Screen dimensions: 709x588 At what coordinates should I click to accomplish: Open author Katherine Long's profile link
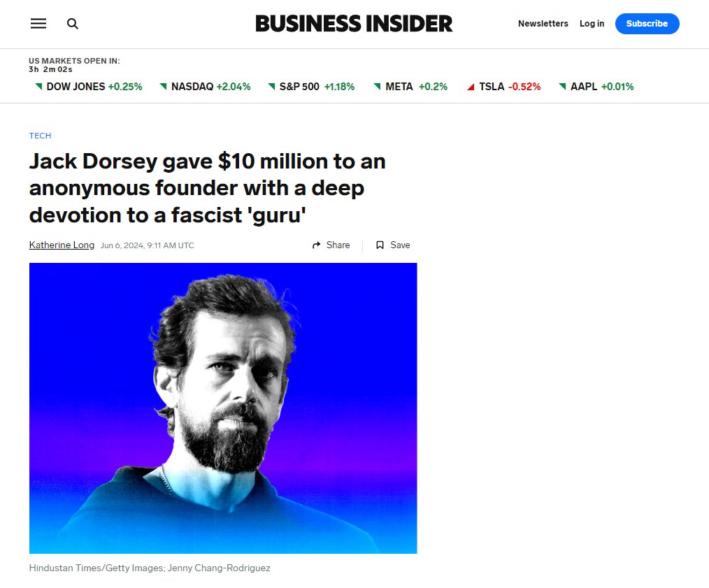coord(62,245)
